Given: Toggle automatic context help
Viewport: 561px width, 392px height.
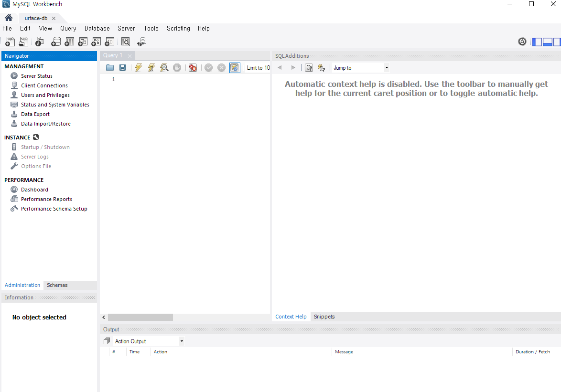Looking at the screenshot, I should 322,67.
